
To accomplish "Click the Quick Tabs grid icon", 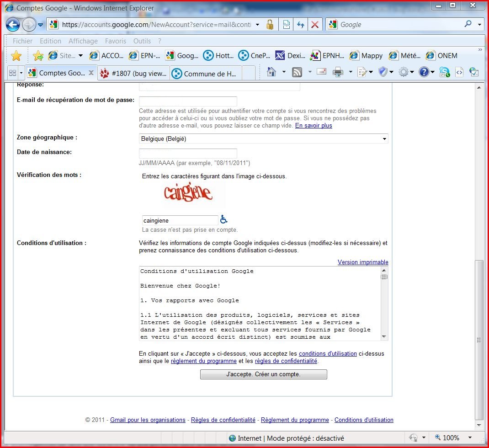I will click(x=12, y=73).
